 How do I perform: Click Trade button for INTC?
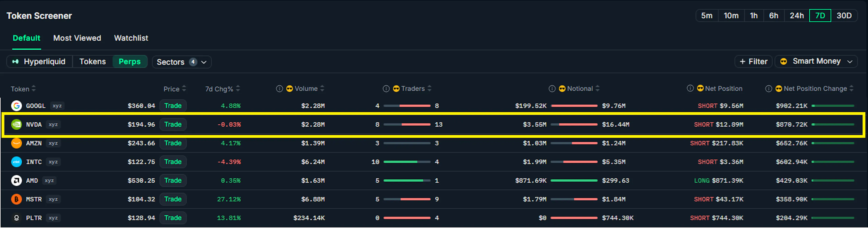tap(173, 162)
